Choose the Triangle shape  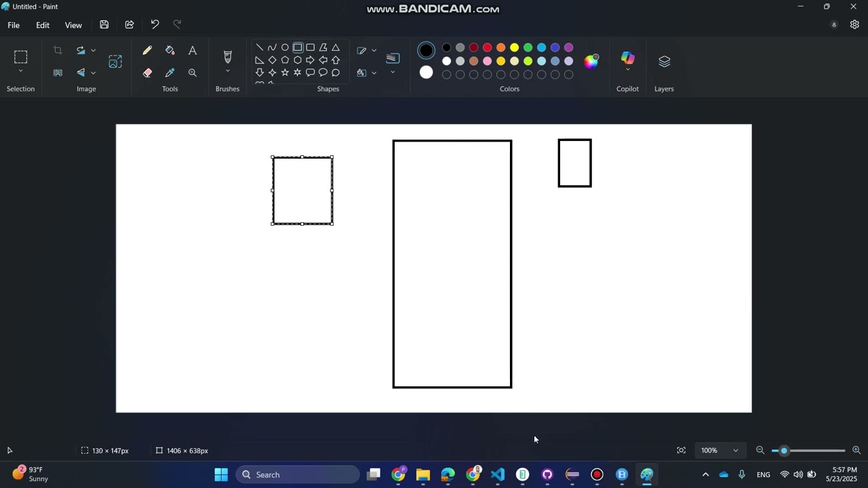click(336, 47)
